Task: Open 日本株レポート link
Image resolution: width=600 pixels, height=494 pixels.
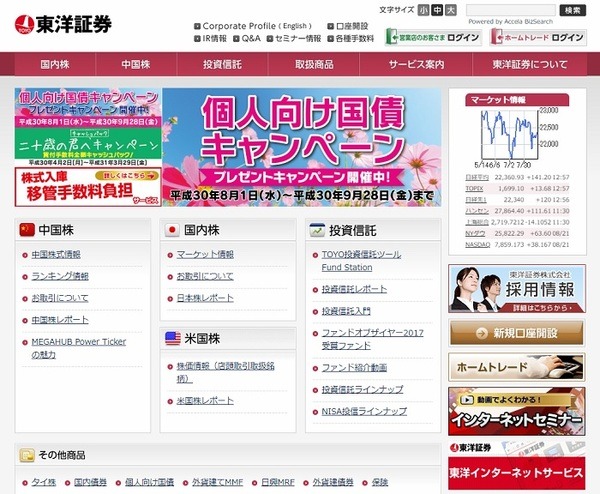Action: pyautogui.click(x=205, y=298)
